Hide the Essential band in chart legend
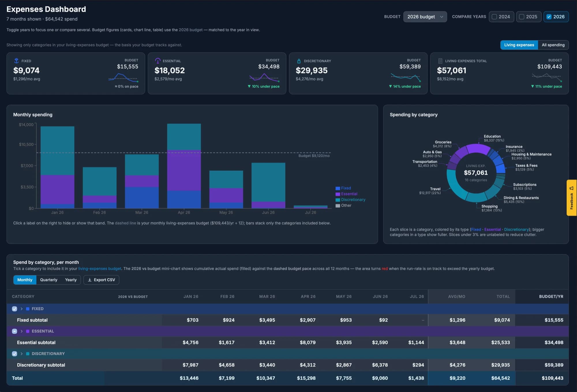The height and width of the screenshot is (392, 577). 346,194
